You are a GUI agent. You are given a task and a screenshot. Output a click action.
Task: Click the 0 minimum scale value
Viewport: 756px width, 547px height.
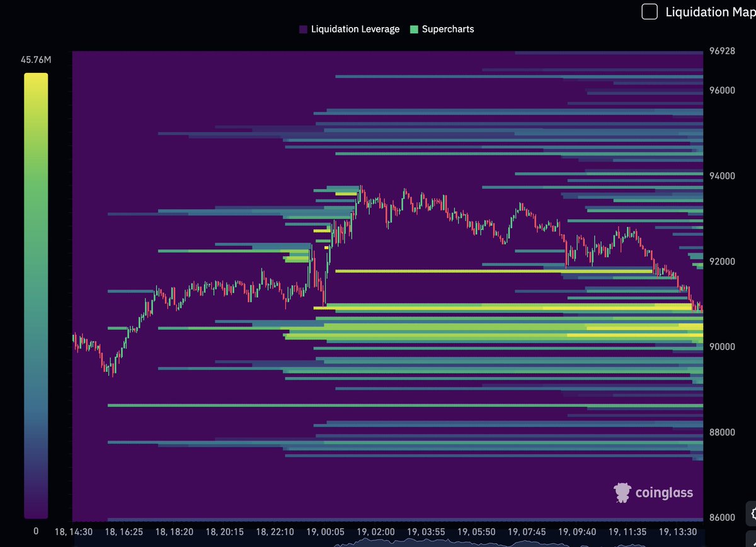[36, 531]
